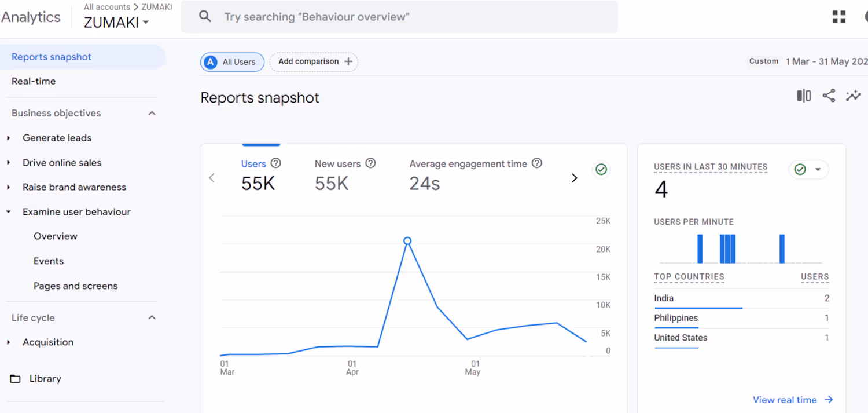The image size is (868, 413).
Task: Expand the Generate leads tree item
Action: tap(9, 138)
